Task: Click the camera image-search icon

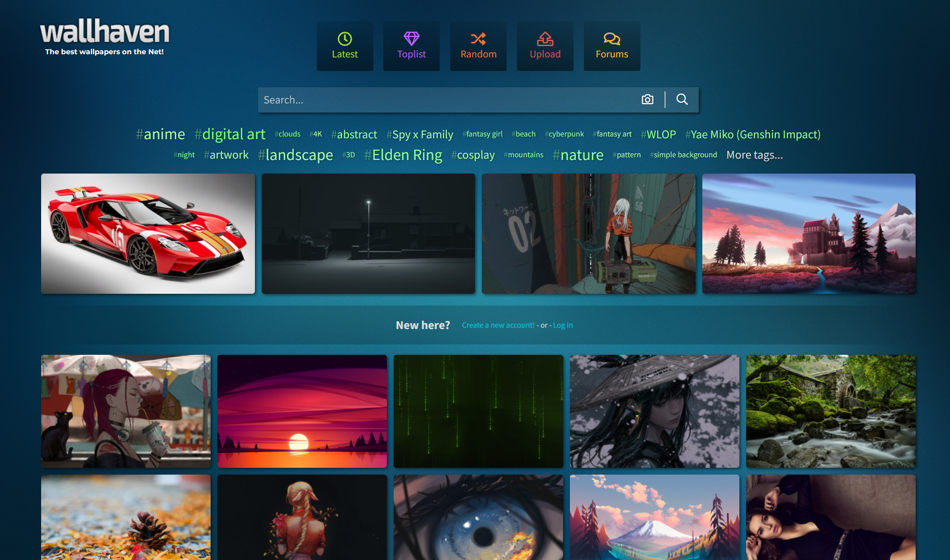Action: tap(648, 99)
